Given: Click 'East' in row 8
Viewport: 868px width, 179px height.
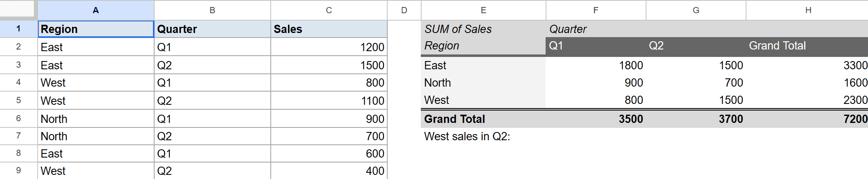Looking at the screenshot, I should click(96, 153).
